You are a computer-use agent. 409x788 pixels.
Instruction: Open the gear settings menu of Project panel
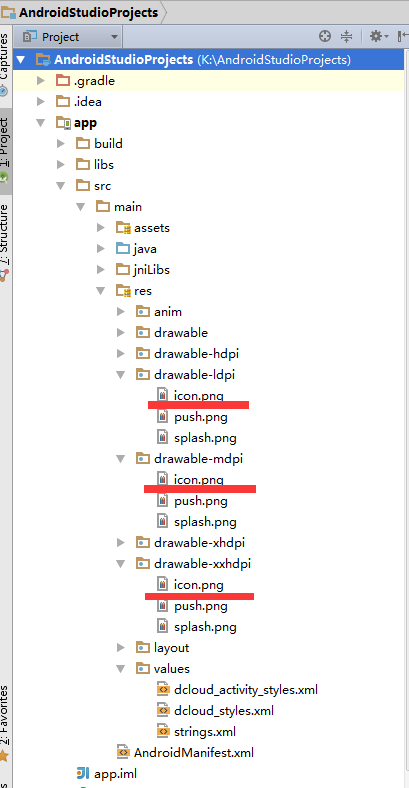(379, 36)
